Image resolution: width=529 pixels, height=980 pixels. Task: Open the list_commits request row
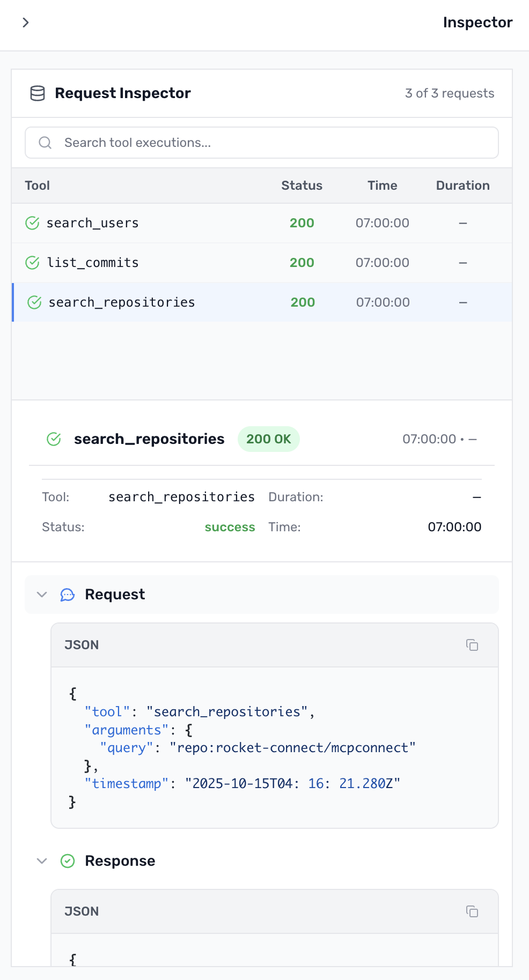pyautogui.click(x=161, y=263)
